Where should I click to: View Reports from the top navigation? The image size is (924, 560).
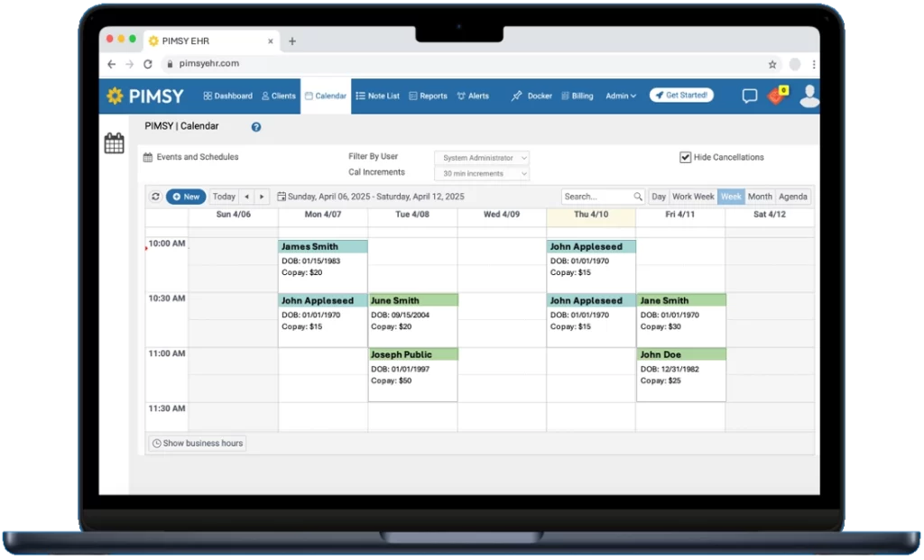click(428, 96)
